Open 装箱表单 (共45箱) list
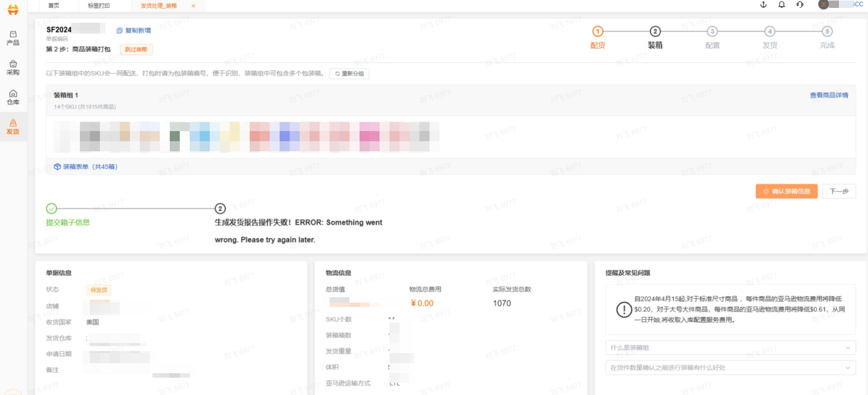This screenshot has height=395, width=868. (86, 167)
